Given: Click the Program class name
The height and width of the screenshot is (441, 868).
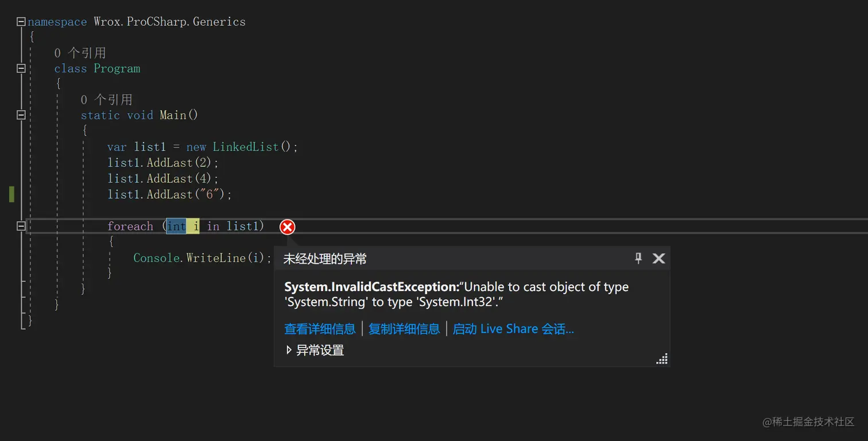Looking at the screenshot, I should click(117, 68).
